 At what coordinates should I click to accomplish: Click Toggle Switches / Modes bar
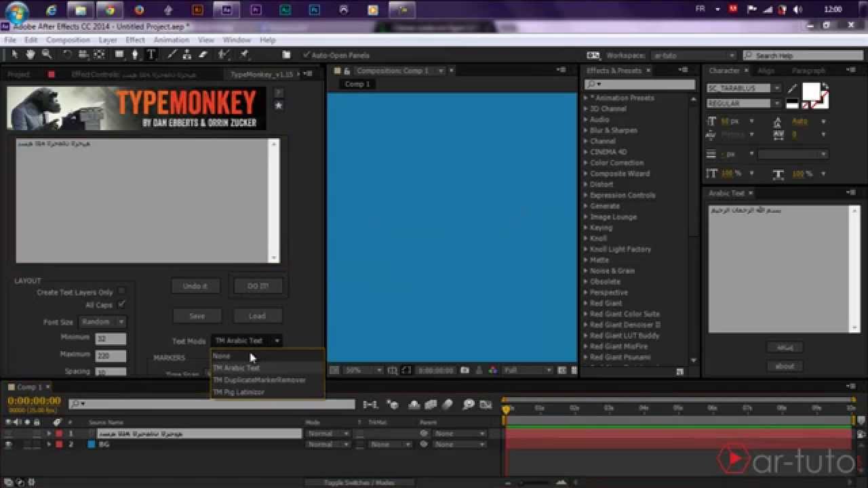pos(359,483)
